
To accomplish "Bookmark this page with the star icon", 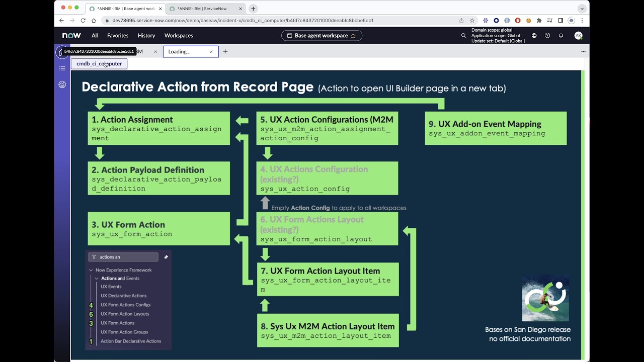I will pyautogui.click(x=472, y=21).
